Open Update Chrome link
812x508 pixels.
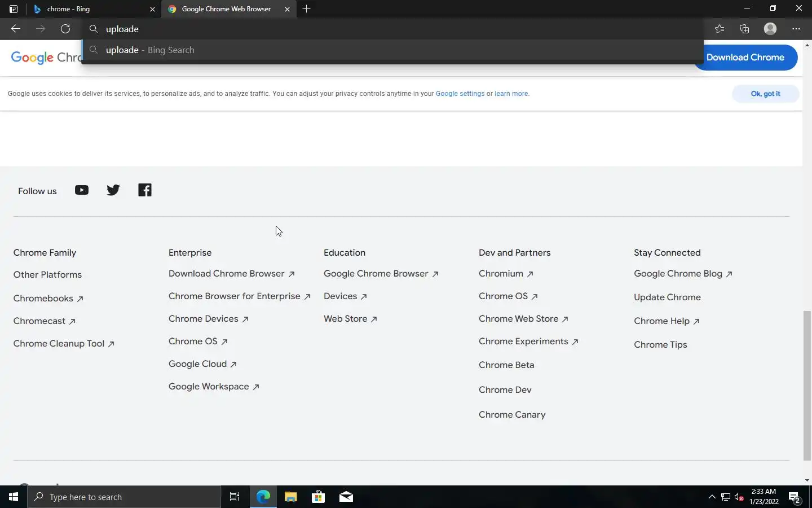coord(667,297)
